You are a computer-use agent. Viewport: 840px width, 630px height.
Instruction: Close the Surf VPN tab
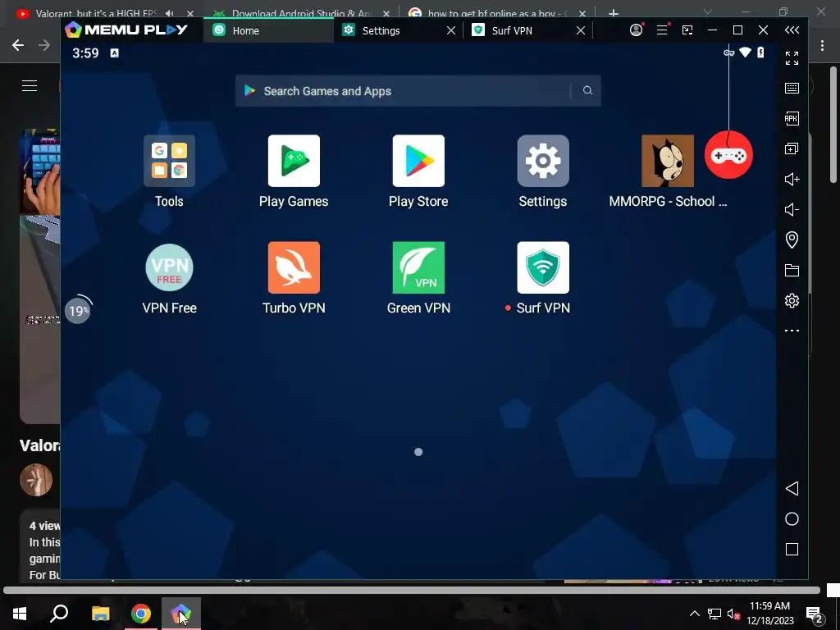581,30
